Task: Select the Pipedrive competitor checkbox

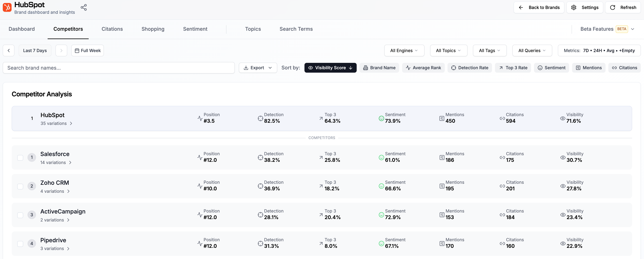Action: (20, 244)
